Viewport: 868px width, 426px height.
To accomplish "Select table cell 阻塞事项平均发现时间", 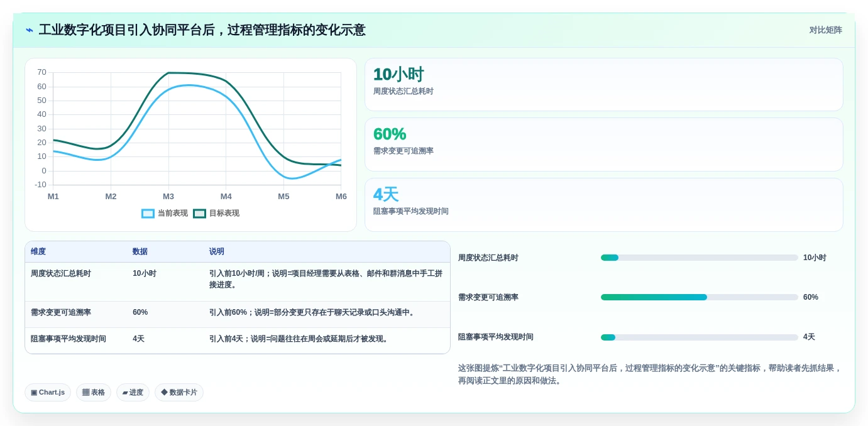I will pos(69,339).
